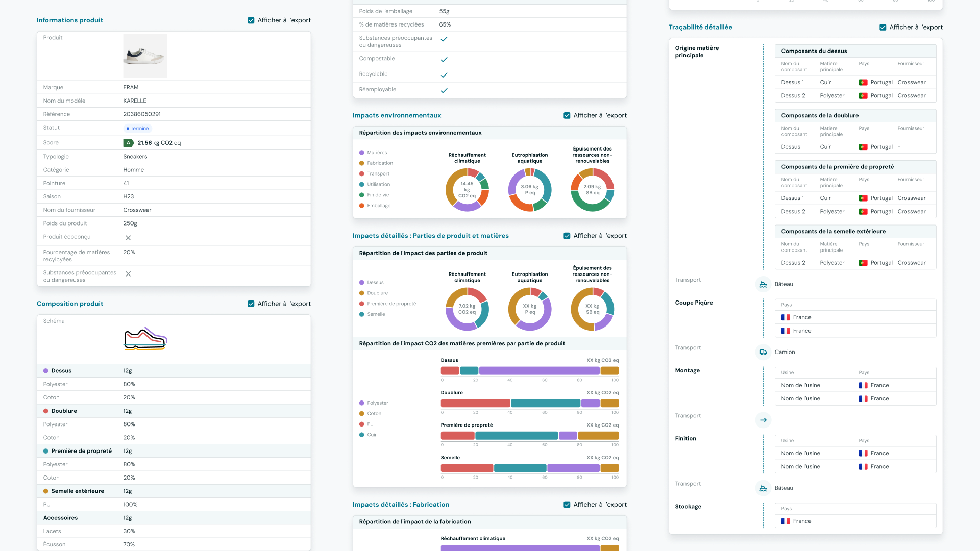
Task: Select the Accessoires composition row
Action: [174, 518]
